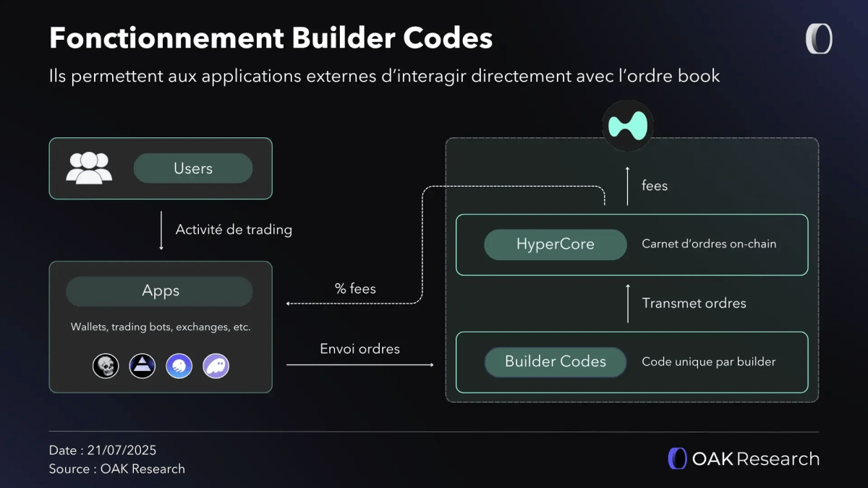Click the "% fees" label

[355, 288]
